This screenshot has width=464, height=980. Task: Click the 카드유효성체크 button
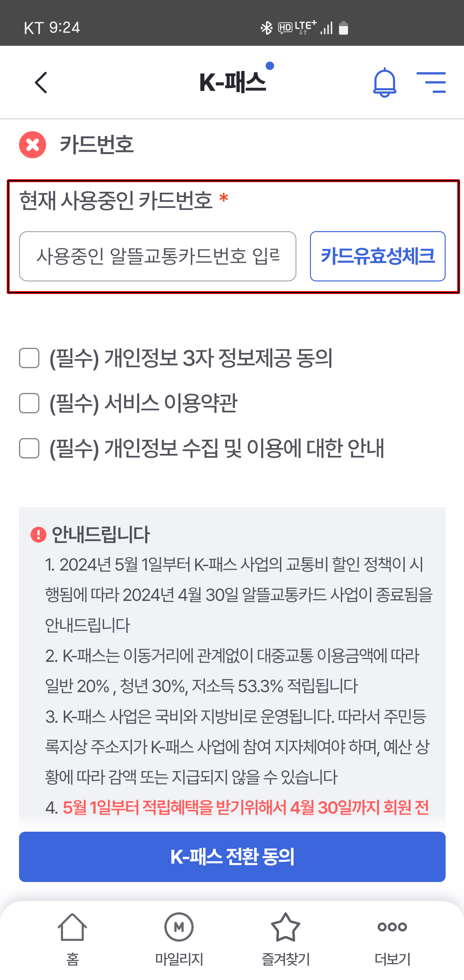(378, 256)
